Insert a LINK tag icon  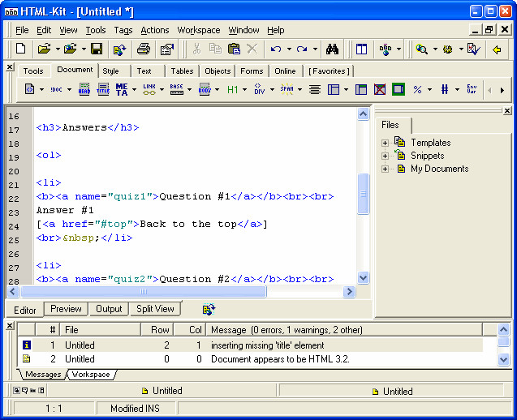pos(149,89)
